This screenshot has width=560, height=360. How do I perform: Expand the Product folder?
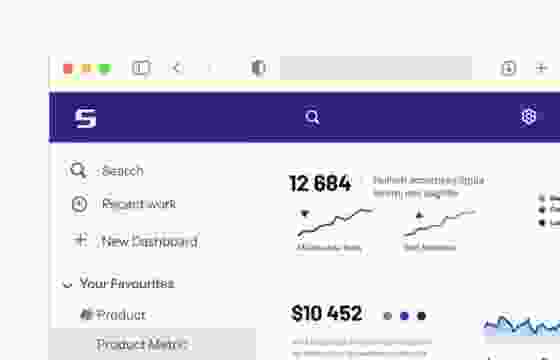click(113, 315)
